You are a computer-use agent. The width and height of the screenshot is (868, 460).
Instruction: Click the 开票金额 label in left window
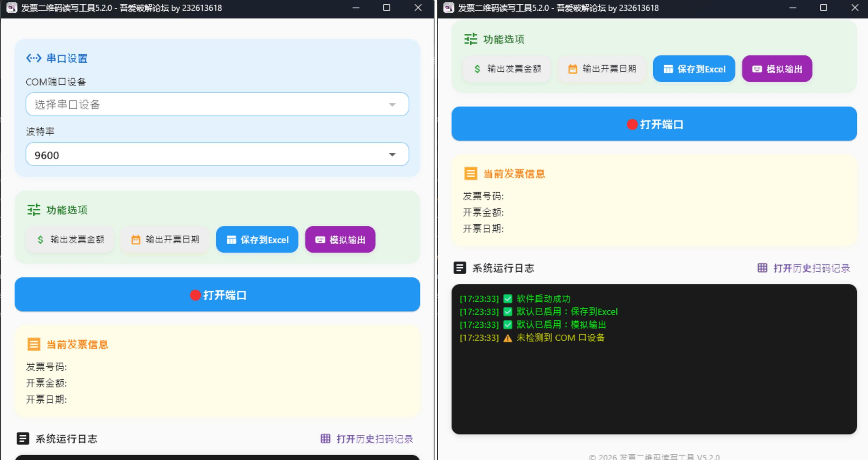click(46, 383)
